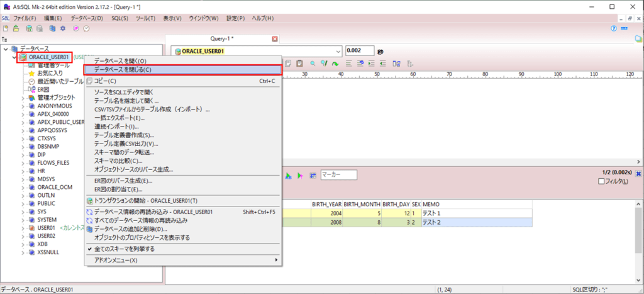Expand the HR schema node
This screenshot has width=644, height=294.
click(23, 171)
